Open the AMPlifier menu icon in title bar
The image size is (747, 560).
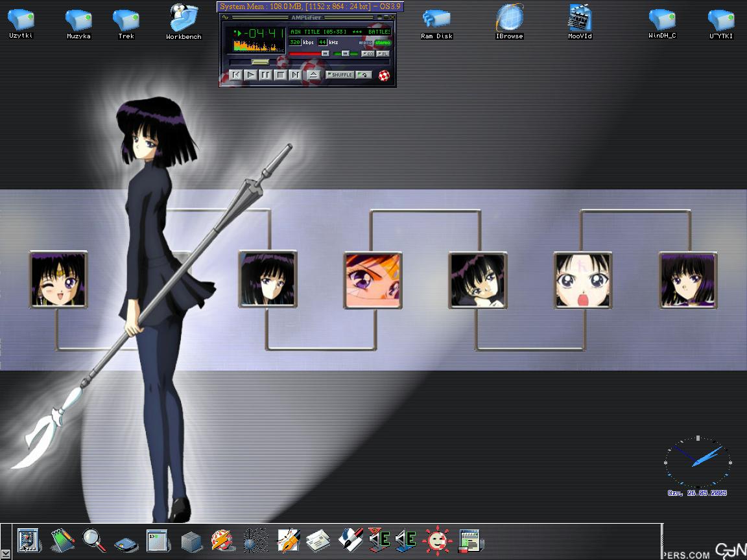(x=226, y=17)
